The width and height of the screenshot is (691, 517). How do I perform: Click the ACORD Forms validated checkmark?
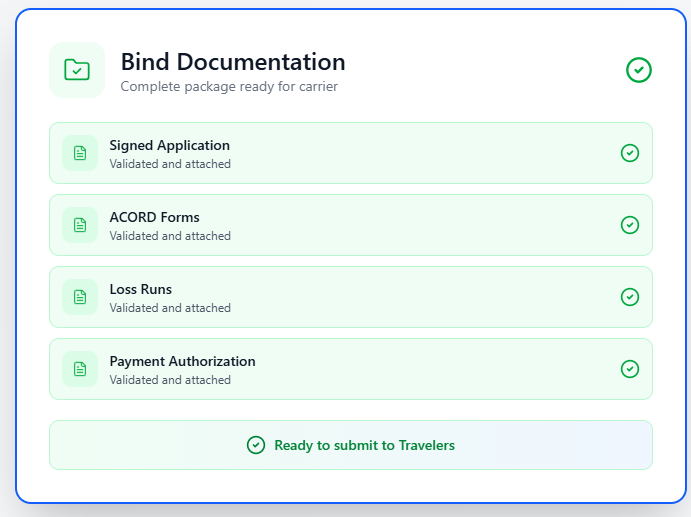[x=630, y=225]
